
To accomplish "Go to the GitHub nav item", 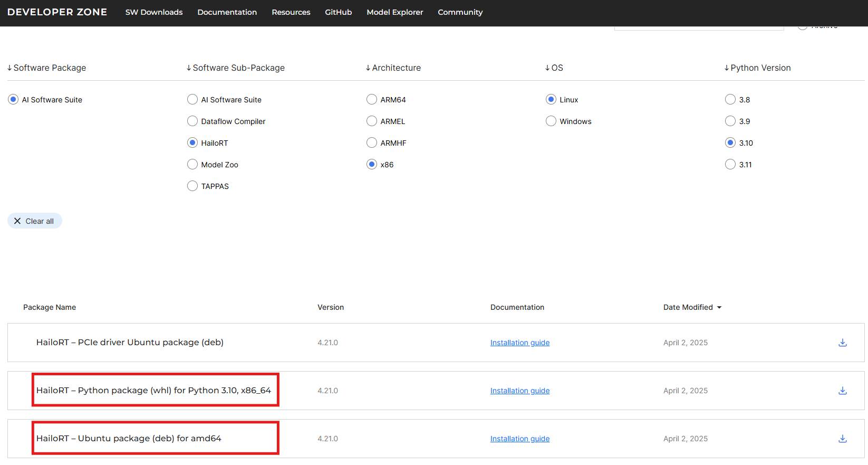I will click(x=339, y=12).
